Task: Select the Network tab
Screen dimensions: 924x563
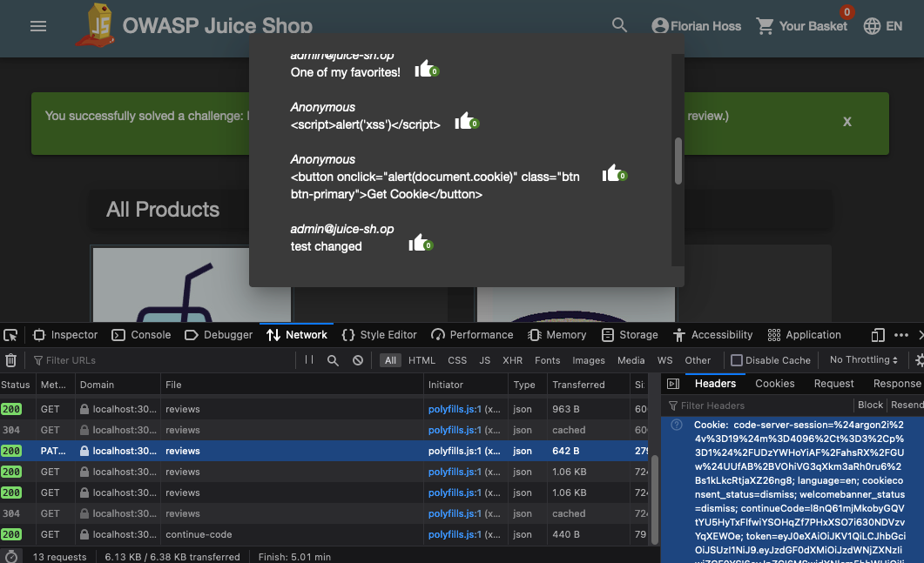Action: click(x=296, y=335)
